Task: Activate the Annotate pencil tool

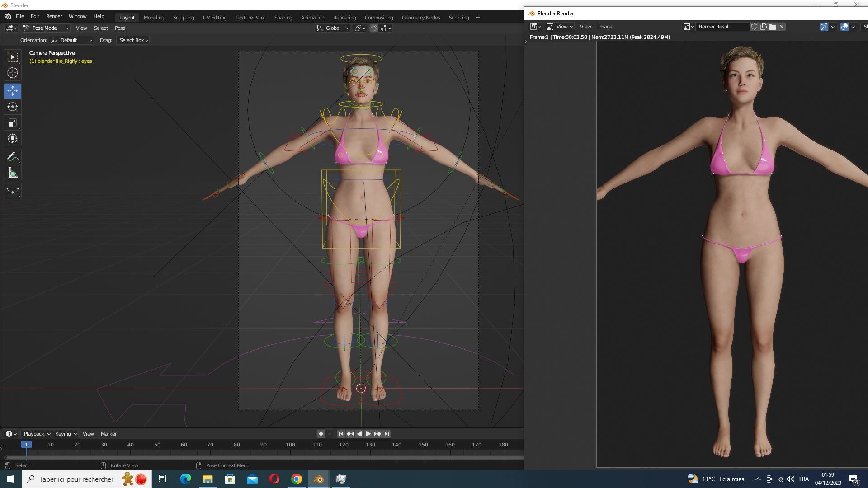Action: (x=13, y=157)
